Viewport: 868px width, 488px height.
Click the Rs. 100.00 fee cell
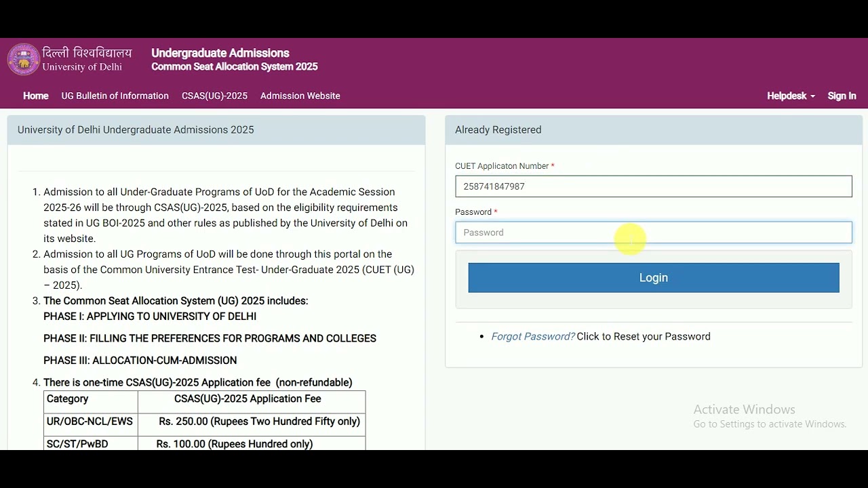(252, 443)
